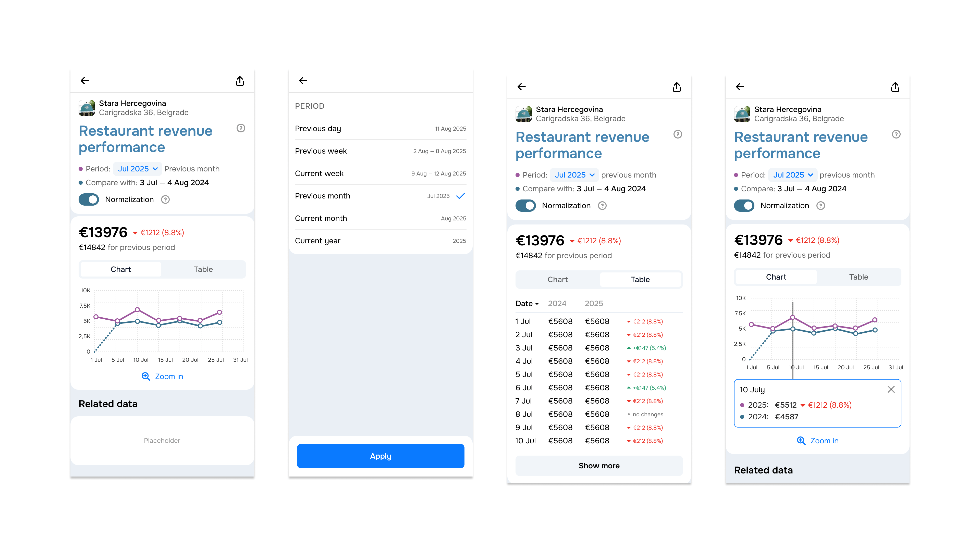This screenshot has height=551, width=980.
Task: Click restaurant avatar thumbnail on Table screen
Action: pos(523,114)
